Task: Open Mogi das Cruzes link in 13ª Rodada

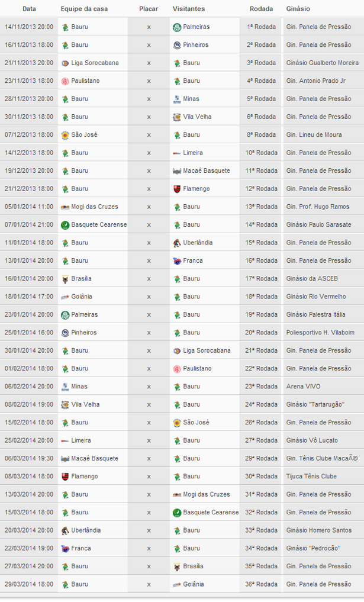Action: pos(94,207)
